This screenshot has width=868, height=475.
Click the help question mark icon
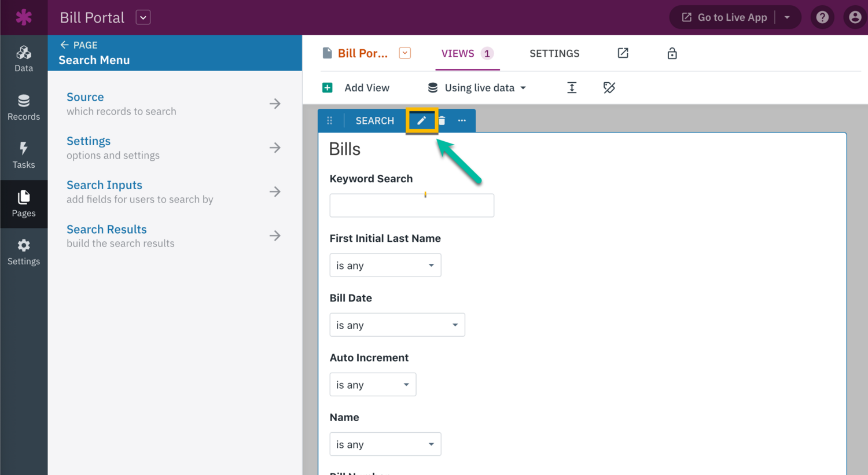[822, 17]
